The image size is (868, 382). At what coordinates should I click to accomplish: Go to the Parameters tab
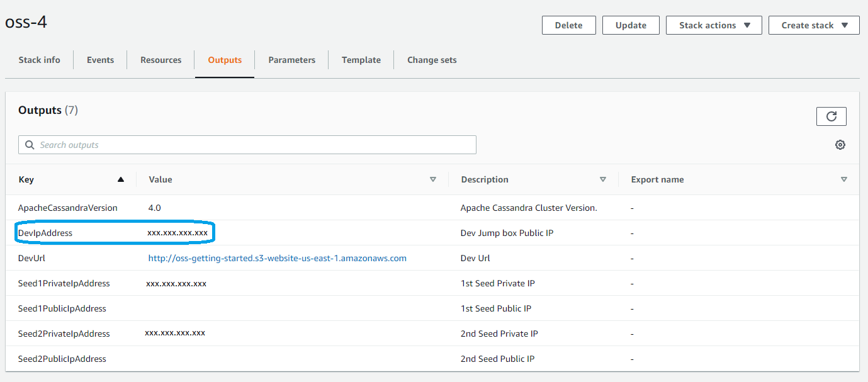point(291,60)
